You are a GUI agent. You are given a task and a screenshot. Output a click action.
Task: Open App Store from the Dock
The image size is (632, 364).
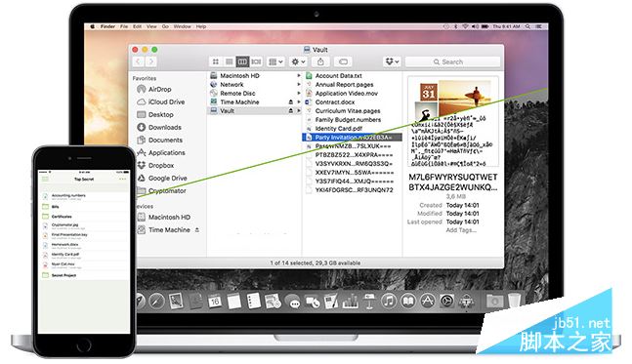pos(427,302)
